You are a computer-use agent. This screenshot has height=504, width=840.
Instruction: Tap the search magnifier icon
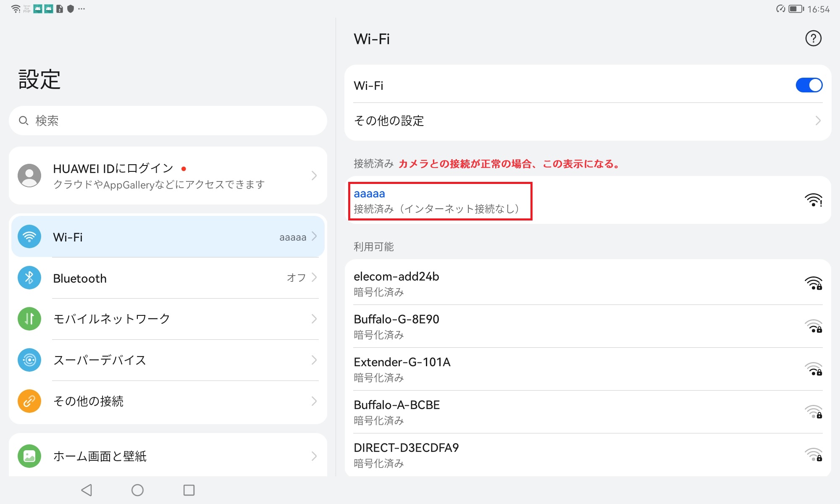coord(24,121)
